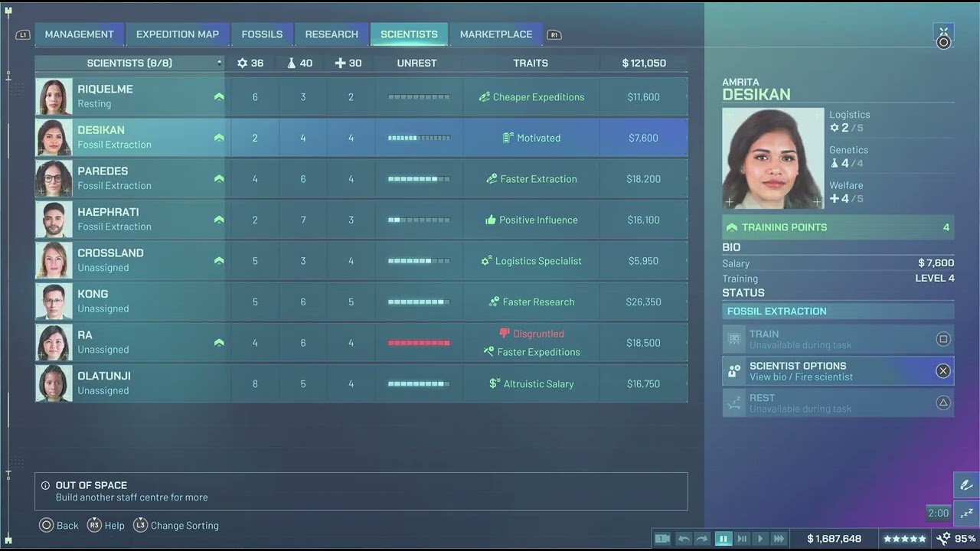This screenshot has width=980, height=551.
Task: Select Paredes' portrait thumbnail
Action: [x=54, y=178]
